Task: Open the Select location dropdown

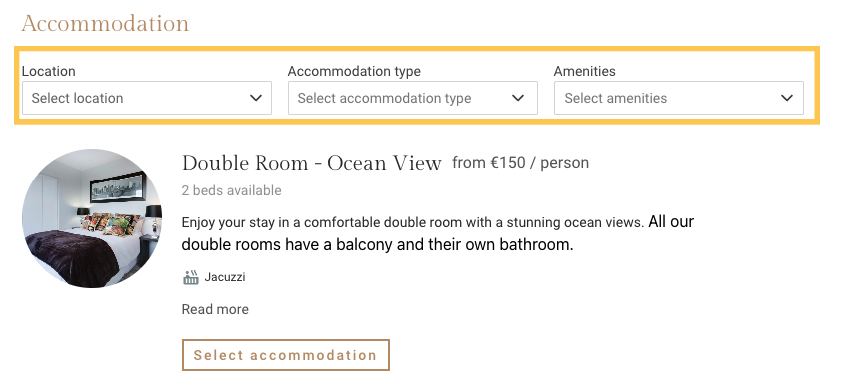Action: [x=147, y=98]
